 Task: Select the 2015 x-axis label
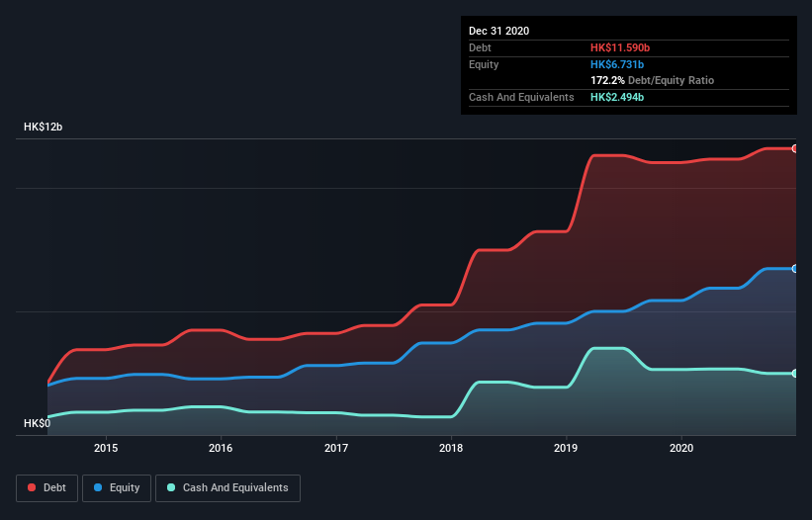point(106,448)
